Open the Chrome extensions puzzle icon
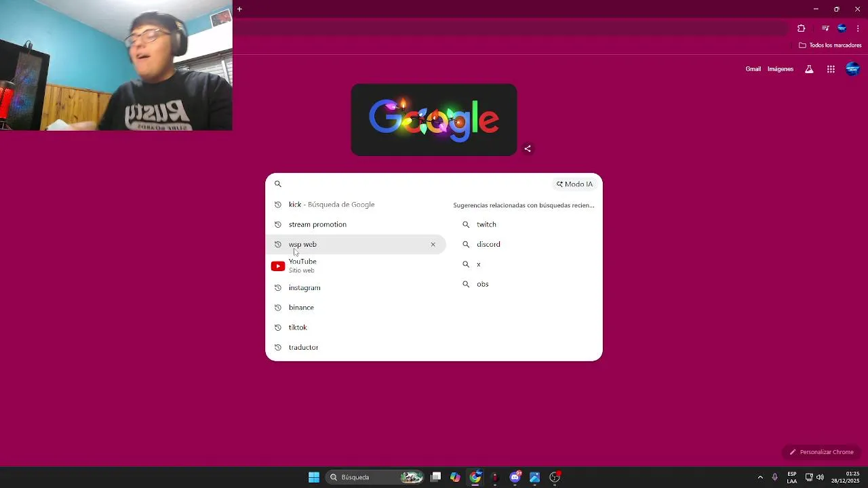This screenshot has width=868, height=488. click(802, 28)
